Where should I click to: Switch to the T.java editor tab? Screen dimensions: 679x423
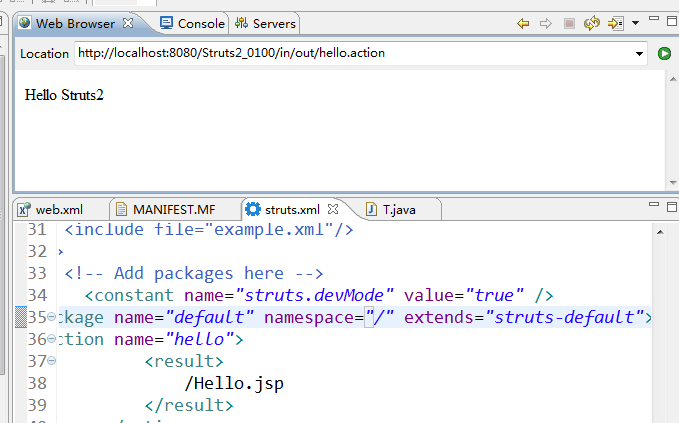coord(399,210)
